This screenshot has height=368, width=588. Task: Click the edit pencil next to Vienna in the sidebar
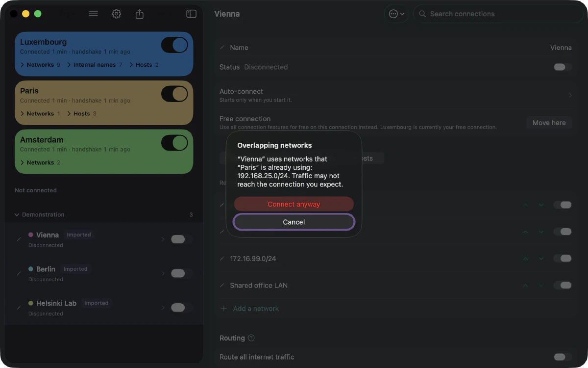(19, 239)
